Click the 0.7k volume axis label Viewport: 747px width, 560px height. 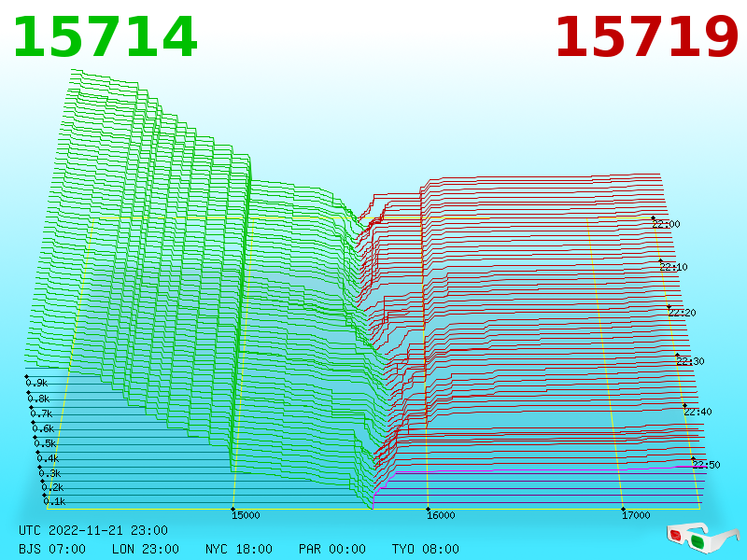(41, 413)
